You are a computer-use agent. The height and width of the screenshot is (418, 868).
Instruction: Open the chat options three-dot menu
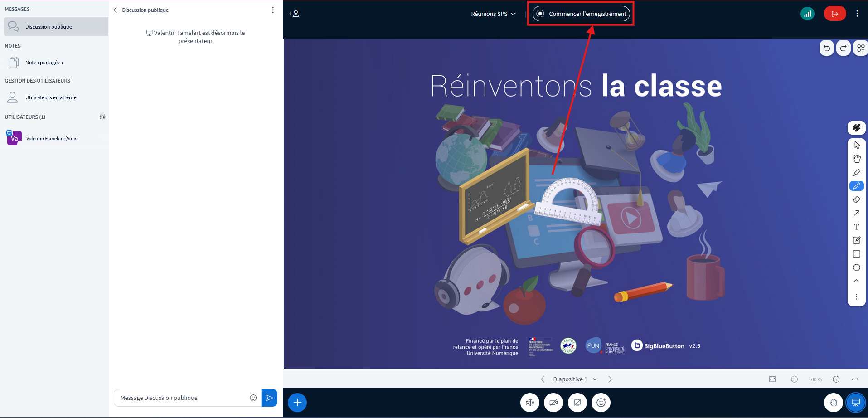pyautogui.click(x=273, y=10)
